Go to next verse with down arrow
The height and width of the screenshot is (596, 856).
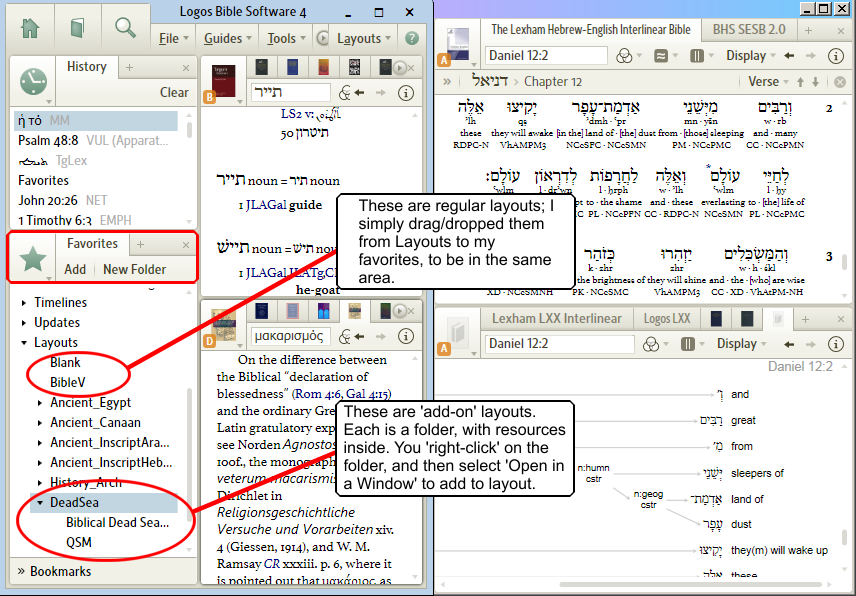(816, 82)
